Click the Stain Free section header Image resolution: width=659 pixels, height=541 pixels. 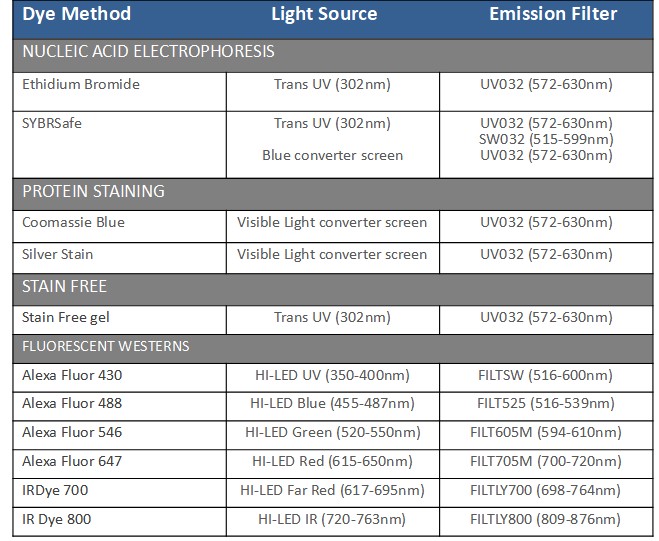[x=64, y=286]
